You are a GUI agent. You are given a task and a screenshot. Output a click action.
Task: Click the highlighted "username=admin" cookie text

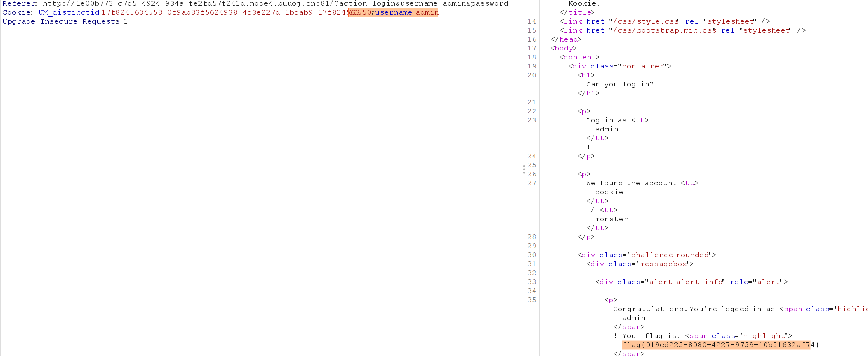point(407,12)
